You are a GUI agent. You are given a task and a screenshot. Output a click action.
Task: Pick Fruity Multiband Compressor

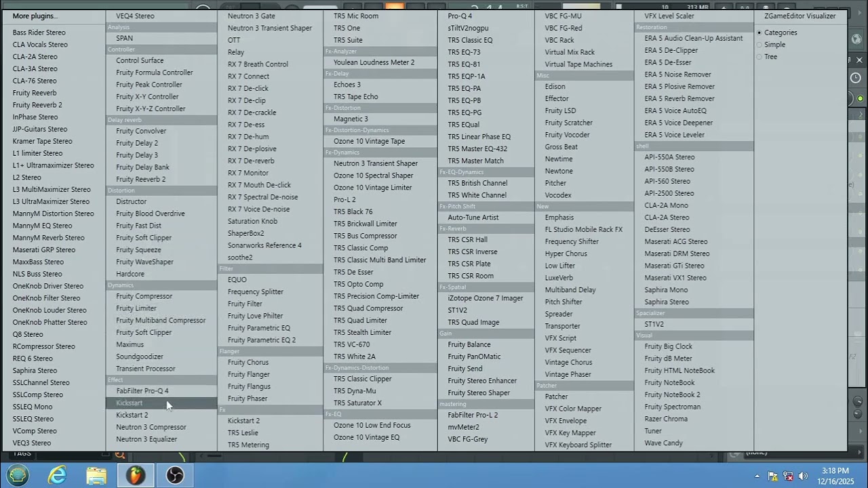coord(161,321)
